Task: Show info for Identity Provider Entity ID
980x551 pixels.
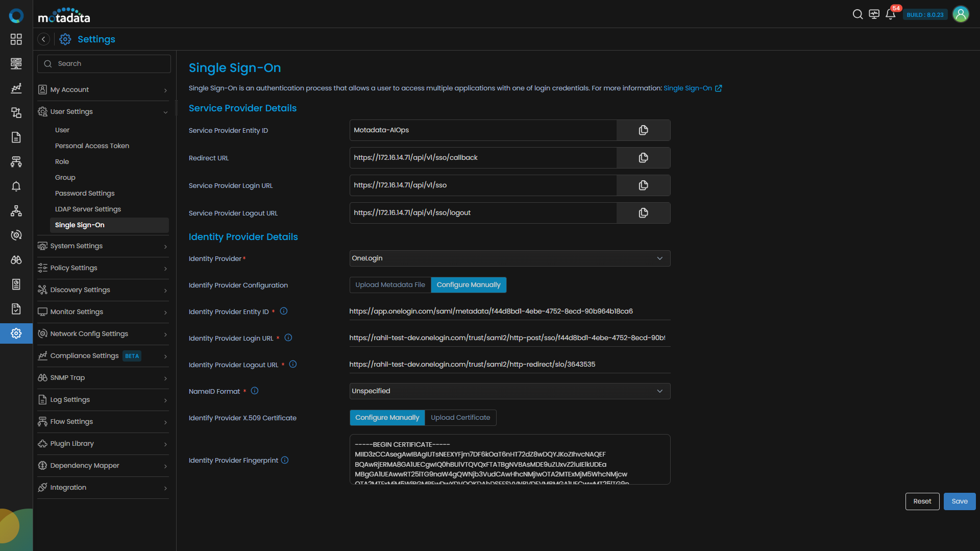Action: pyautogui.click(x=284, y=311)
